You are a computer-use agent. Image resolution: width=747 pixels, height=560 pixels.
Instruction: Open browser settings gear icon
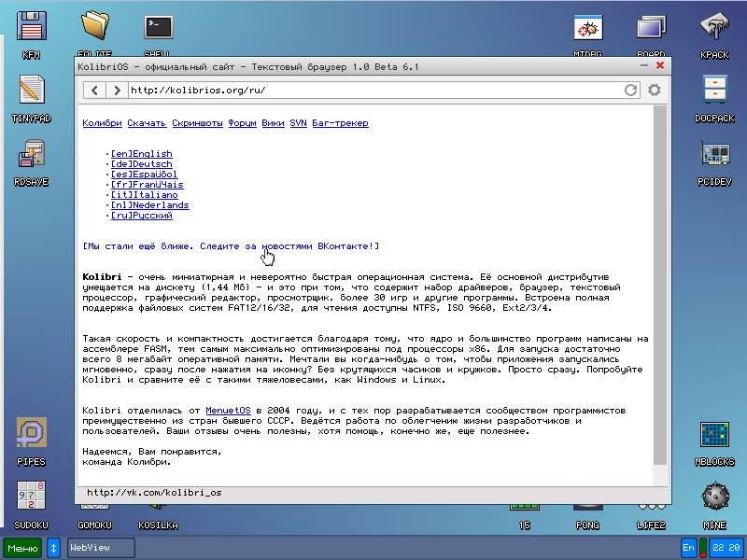coord(655,90)
